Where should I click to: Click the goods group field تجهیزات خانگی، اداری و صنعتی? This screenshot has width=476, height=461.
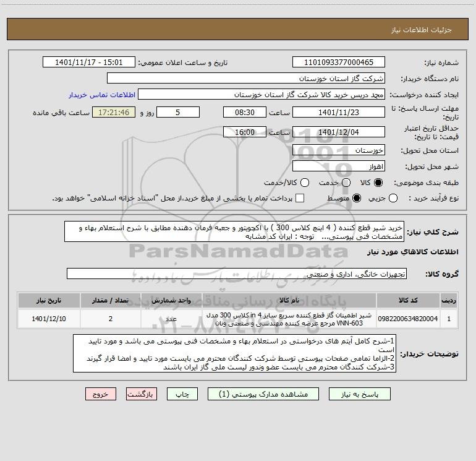pyautogui.click(x=237, y=274)
